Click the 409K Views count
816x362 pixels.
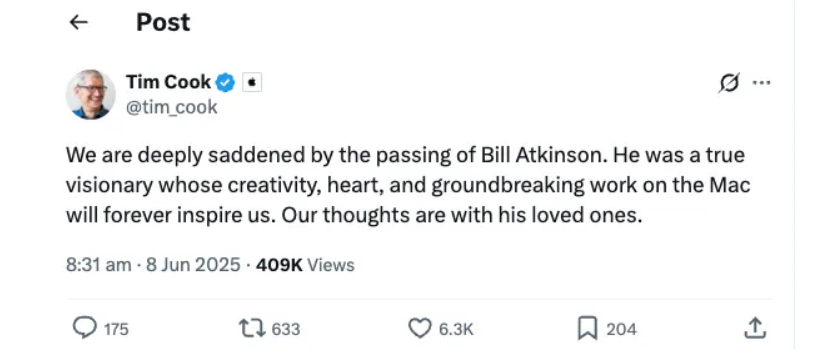coord(305,265)
